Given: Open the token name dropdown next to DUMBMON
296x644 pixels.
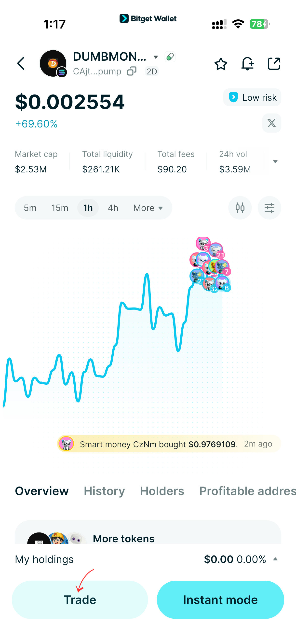Looking at the screenshot, I should pos(156,57).
